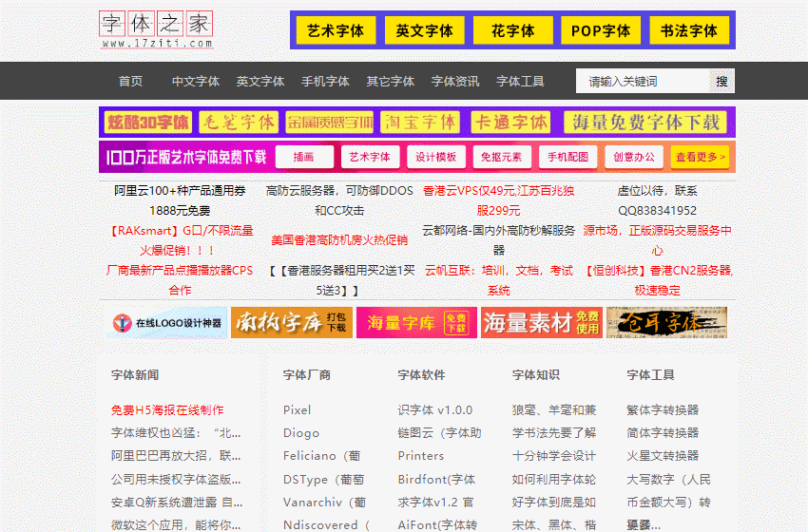Click the 搜 search button
The image size is (808, 532).
(x=721, y=81)
